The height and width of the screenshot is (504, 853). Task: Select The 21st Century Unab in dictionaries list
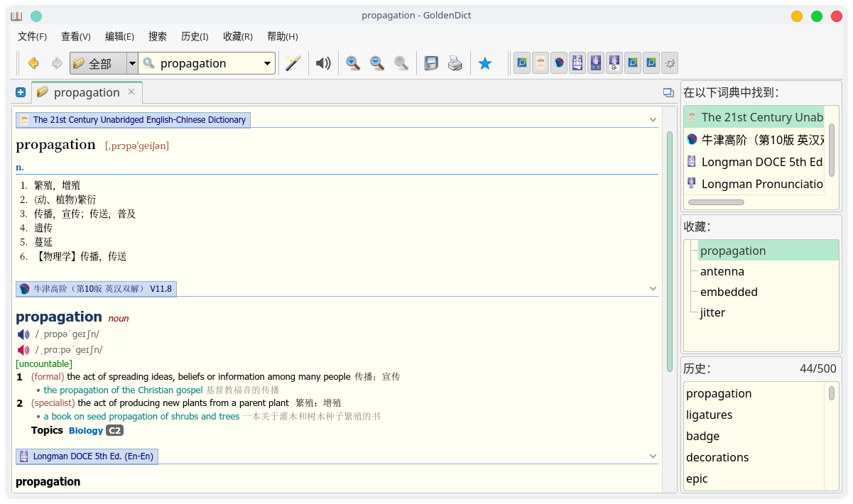(x=754, y=117)
